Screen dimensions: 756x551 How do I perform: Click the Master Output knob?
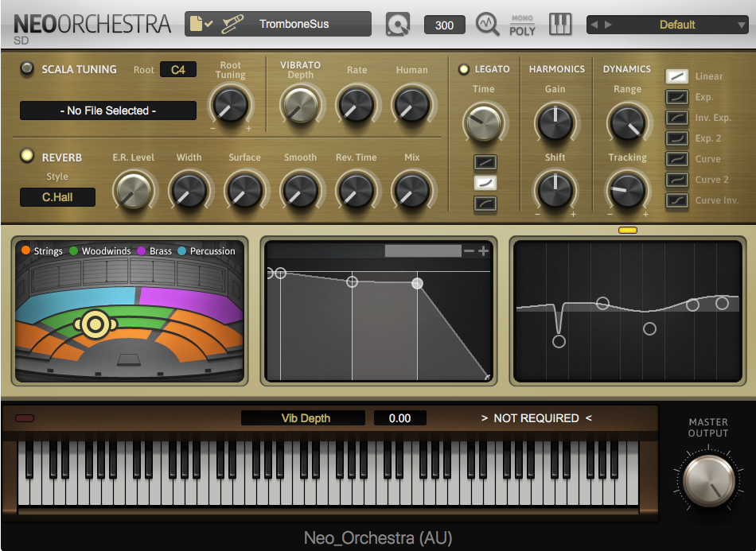point(708,480)
